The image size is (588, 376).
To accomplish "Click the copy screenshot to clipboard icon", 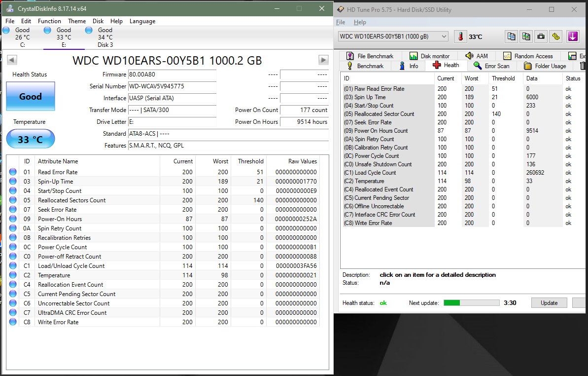I will click(x=526, y=37).
